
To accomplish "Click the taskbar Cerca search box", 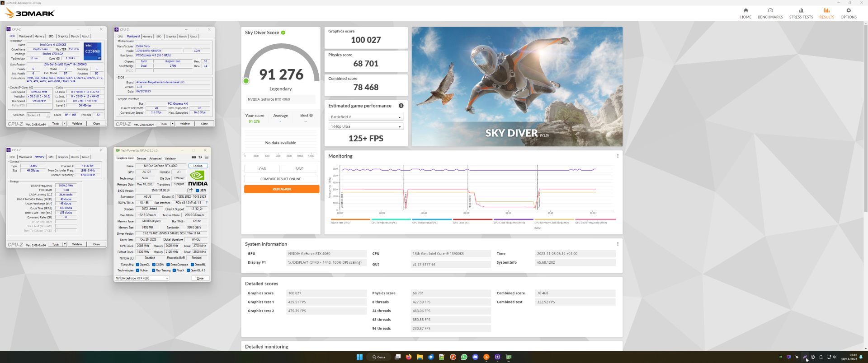I will pos(378,357).
